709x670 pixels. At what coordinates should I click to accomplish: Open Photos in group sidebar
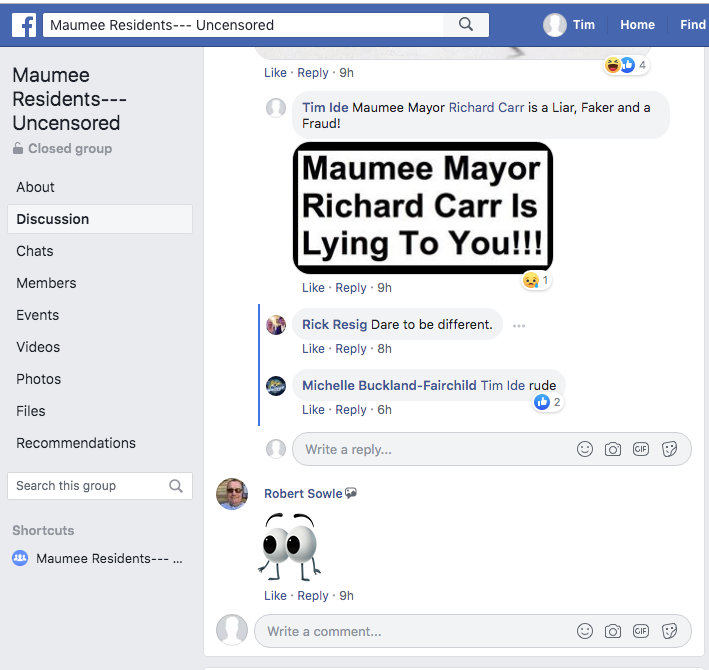pos(39,379)
